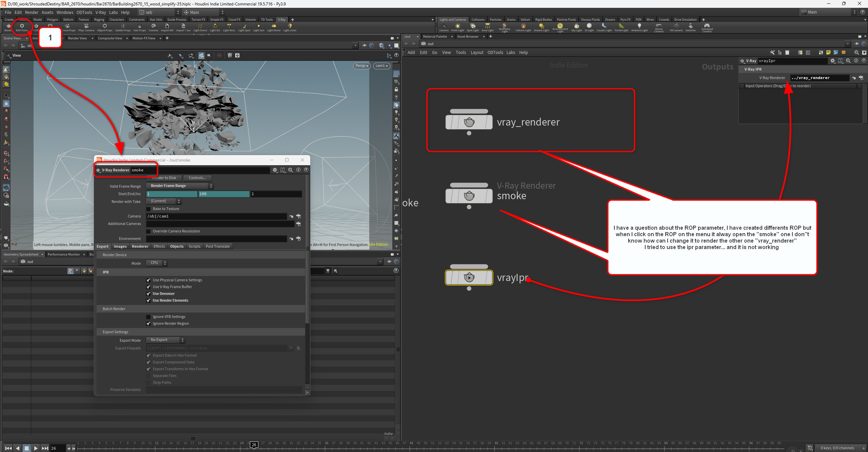Click the vraylpr node camera icon
Image resolution: width=868 pixels, height=452 pixels.
coord(469,277)
